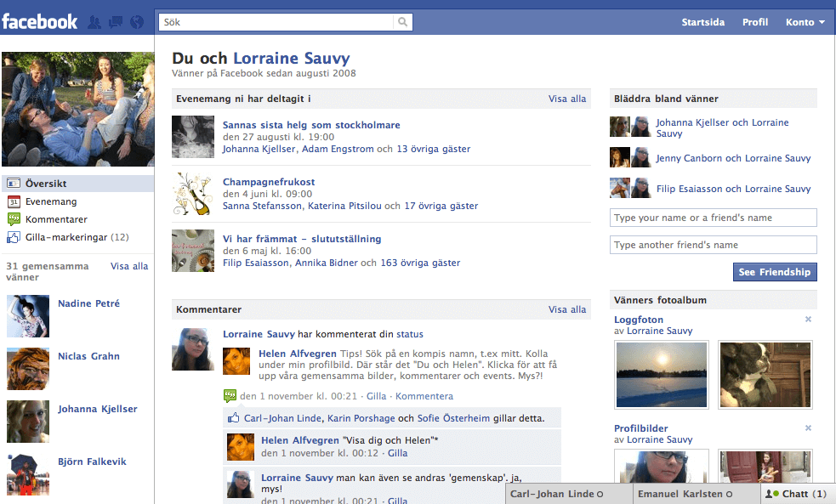Click the Gilla-markeringar thumbs-up icon
The height and width of the screenshot is (504, 836).
(x=14, y=238)
